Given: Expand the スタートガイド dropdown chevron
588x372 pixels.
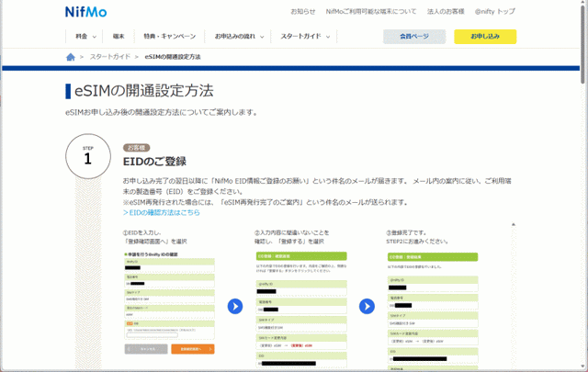Looking at the screenshot, I should pyautogui.click(x=328, y=37).
